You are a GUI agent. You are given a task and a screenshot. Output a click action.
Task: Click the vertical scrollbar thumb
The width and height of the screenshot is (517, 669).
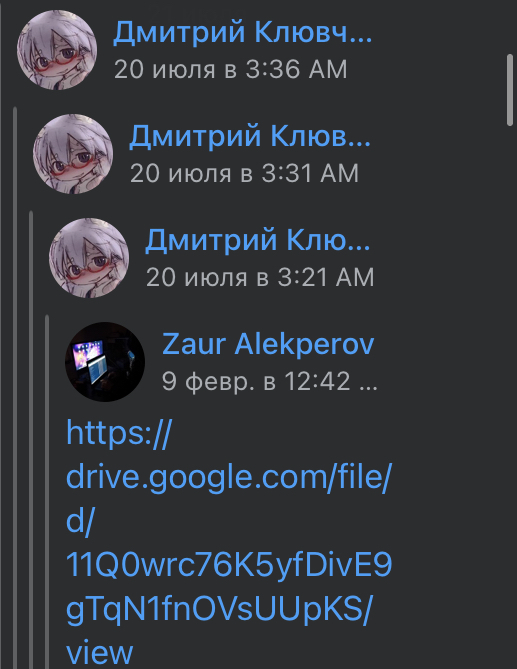point(510,90)
